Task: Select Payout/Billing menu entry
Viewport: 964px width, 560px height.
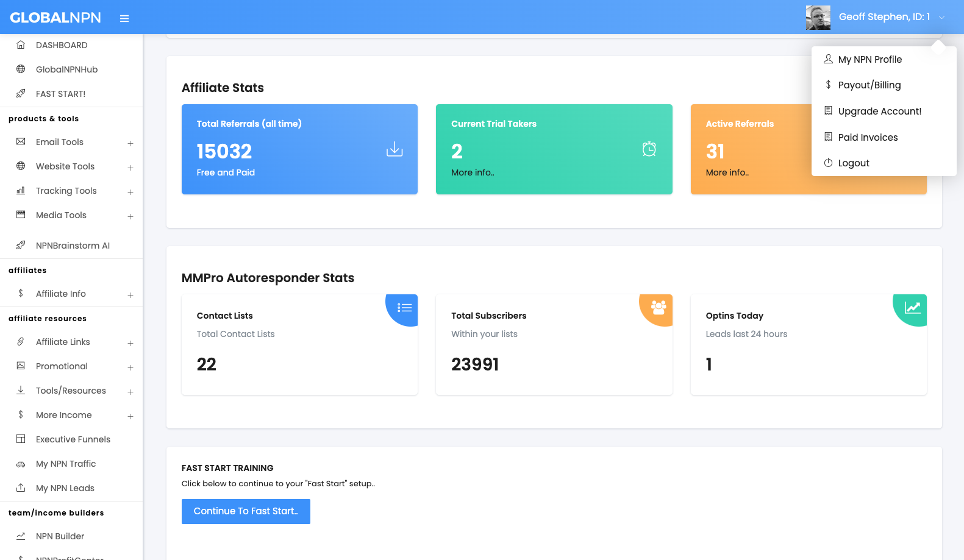Action: pos(869,85)
